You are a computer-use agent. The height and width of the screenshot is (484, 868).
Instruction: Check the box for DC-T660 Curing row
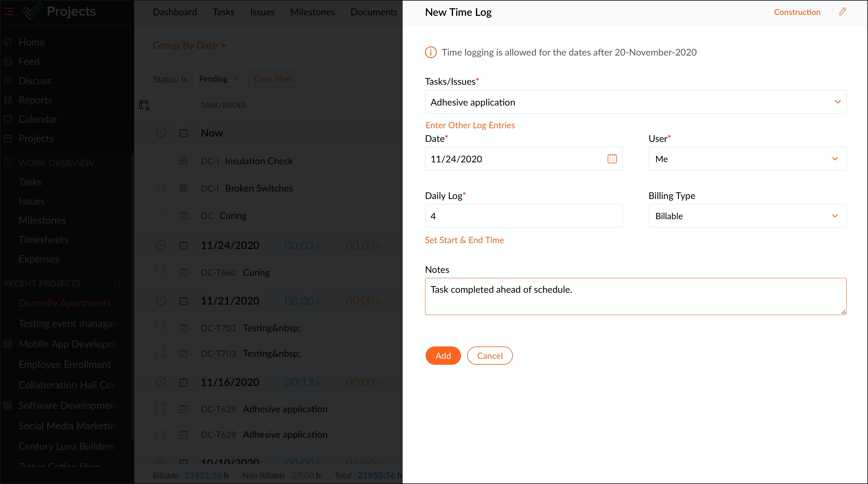point(161,272)
